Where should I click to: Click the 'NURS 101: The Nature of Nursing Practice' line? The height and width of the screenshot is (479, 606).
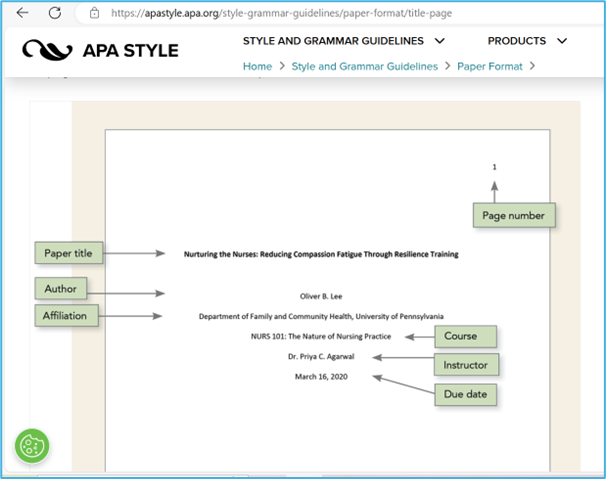coord(321,336)
